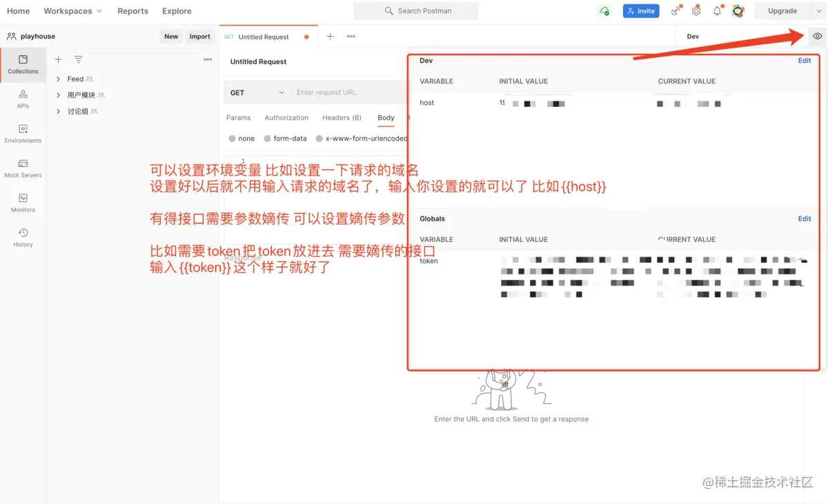Toggle the environment quick look eye icon

[818, 37]
